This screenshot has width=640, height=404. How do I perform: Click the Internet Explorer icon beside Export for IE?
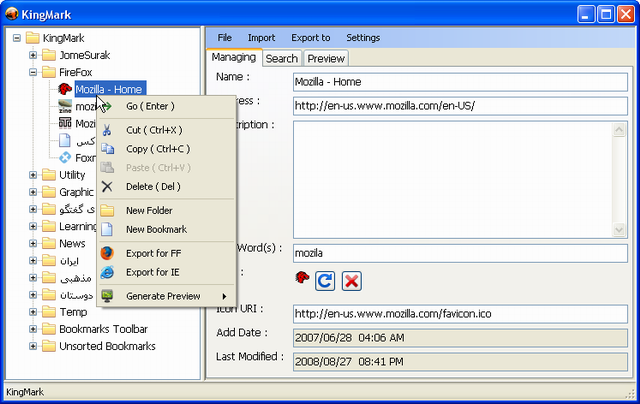coord(107,272)
